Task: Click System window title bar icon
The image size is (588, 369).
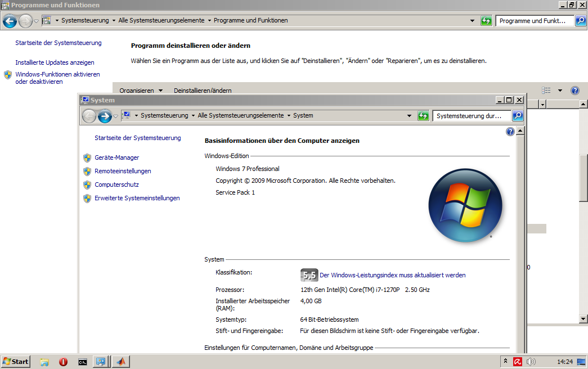Action: (x=85, y=100)
